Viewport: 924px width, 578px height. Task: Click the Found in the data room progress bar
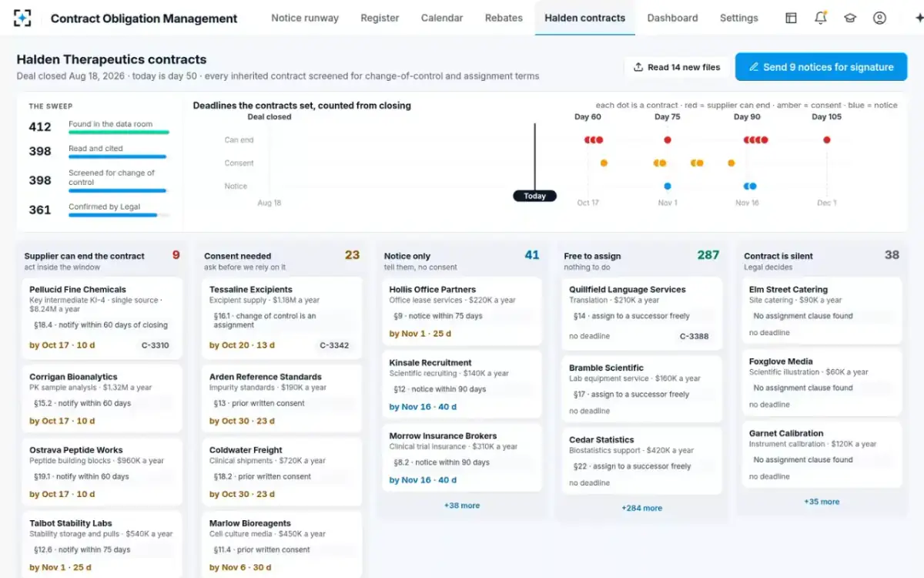119,132
